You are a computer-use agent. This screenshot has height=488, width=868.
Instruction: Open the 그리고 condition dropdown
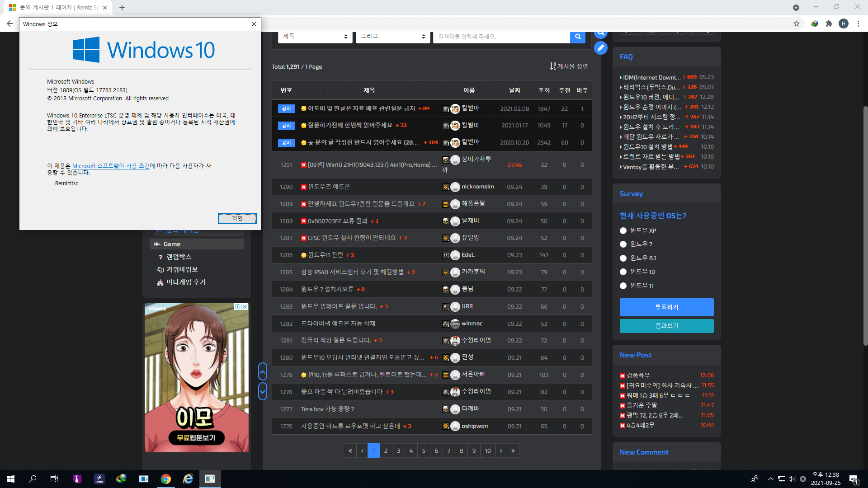pos(393,37)
